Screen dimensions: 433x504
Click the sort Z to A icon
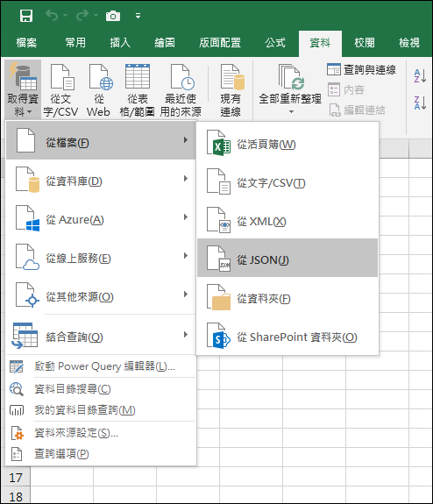(420, 103)
